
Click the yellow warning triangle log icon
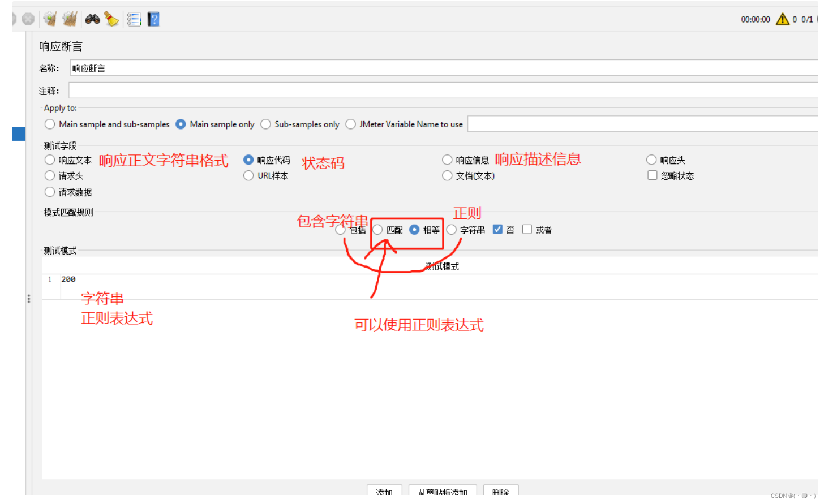(783, 19)
